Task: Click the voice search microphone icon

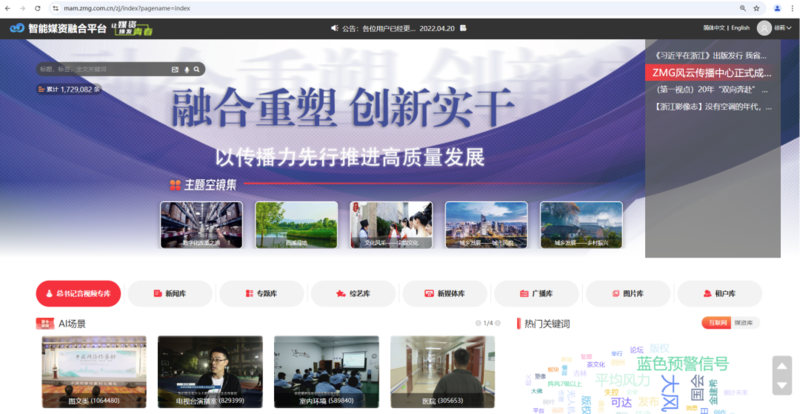Action: 186,69
